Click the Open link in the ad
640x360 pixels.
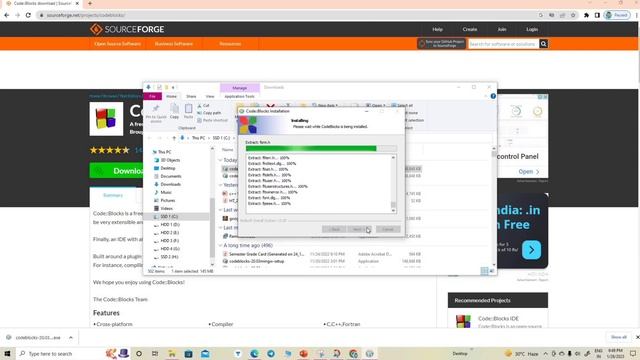529,171
